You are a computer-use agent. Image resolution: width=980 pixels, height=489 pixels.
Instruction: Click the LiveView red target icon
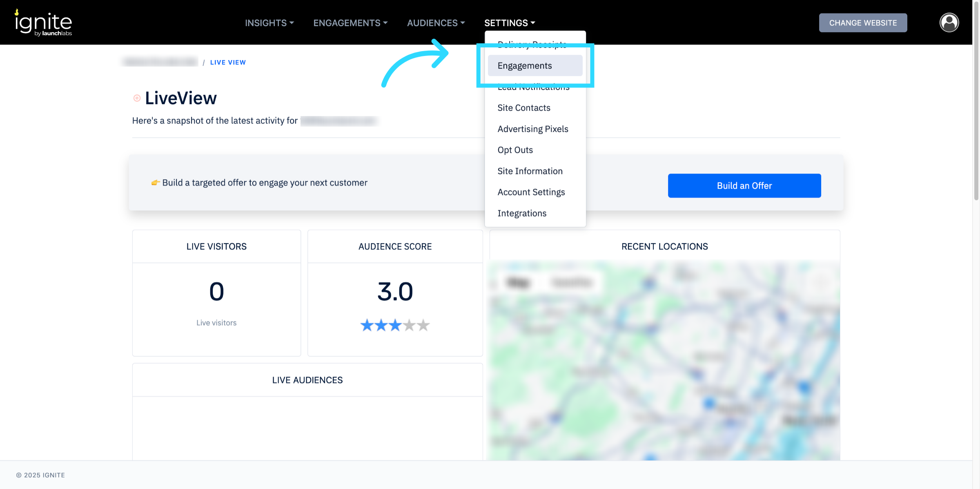tap(137, 98)
